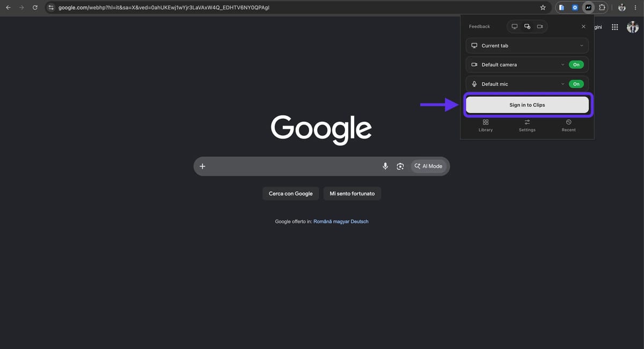Select screen-only recording mode icon
Image resolution: width=644 pixels, height=349 pixels.
pos(514,26)
